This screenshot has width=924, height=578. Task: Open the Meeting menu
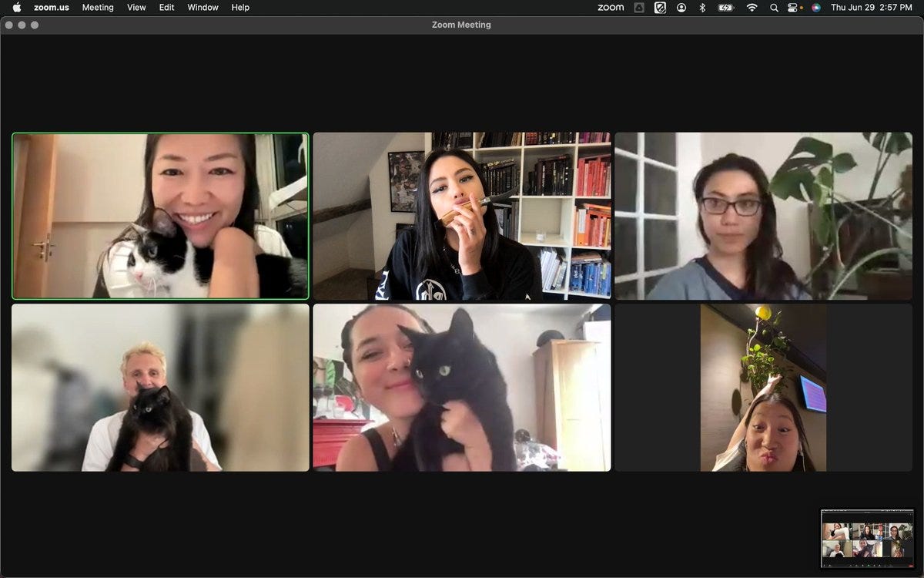point(98,7)
